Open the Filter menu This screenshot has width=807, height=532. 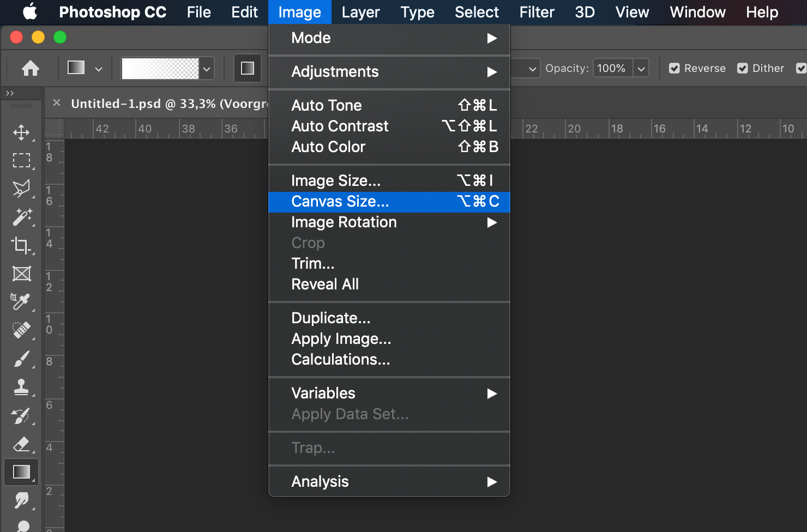point(536,12)
